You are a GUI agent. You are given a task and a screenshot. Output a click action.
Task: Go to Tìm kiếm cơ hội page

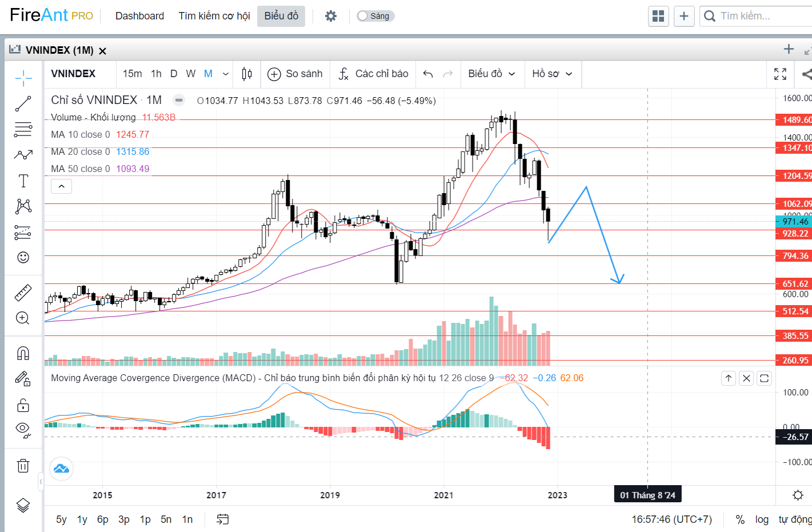(x=214, y=16)
